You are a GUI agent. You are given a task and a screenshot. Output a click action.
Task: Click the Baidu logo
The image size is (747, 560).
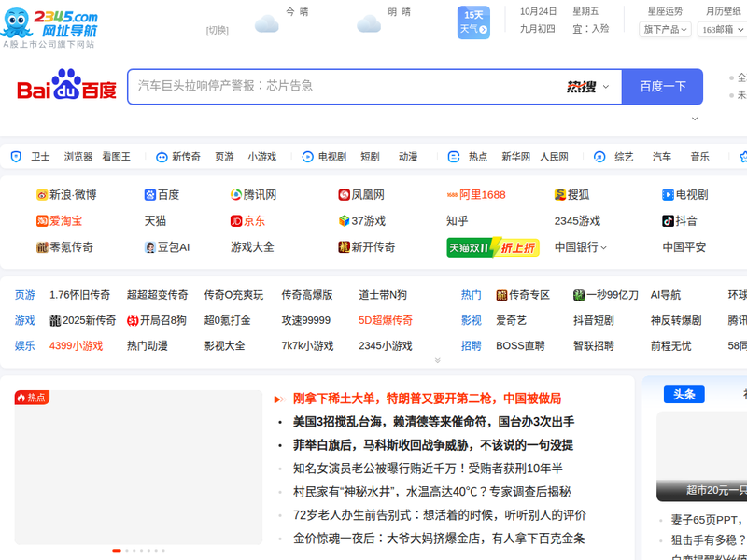(x=66, y=87)
